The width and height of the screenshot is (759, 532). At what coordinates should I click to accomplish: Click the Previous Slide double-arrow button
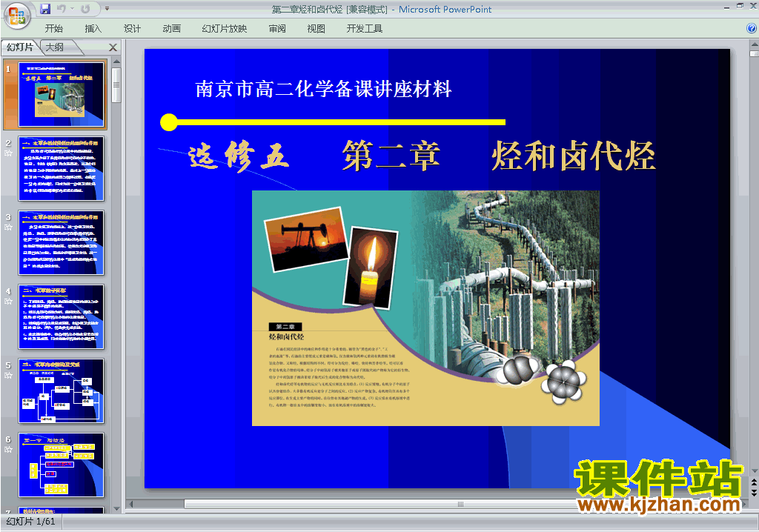754,483
